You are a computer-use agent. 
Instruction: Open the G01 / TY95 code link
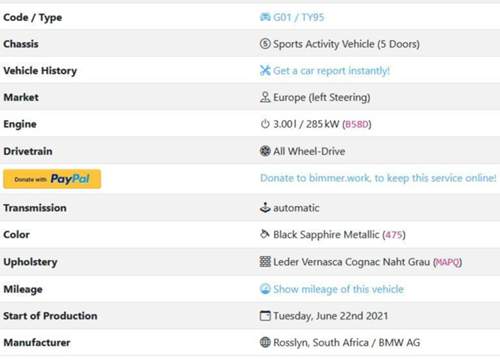(x=298, y=17)
